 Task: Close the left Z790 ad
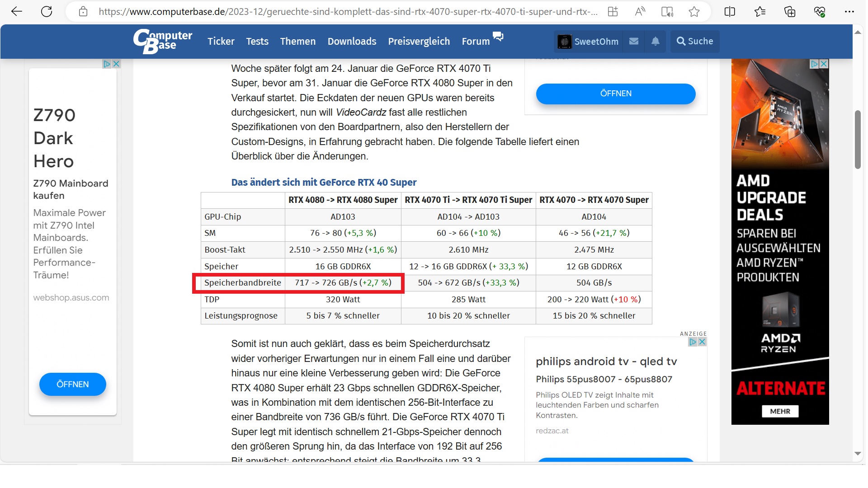point(116,64)
